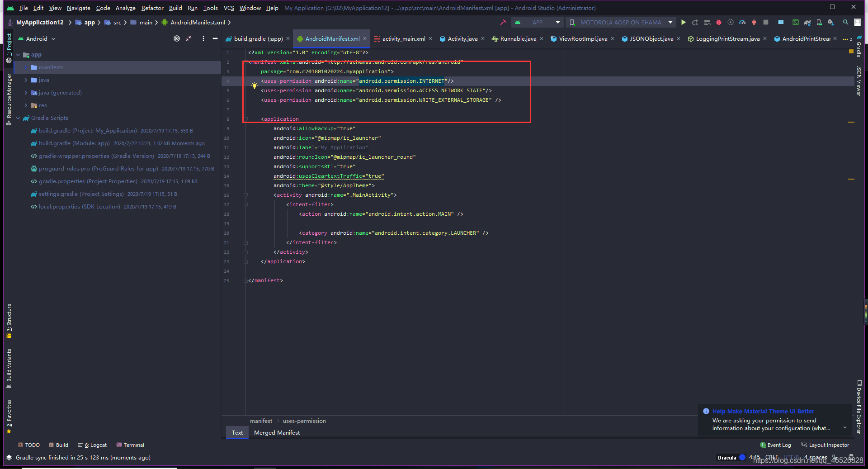Attach debugger to Android process icon
This screenshot has height=469, width=868.
coord(754,22)
